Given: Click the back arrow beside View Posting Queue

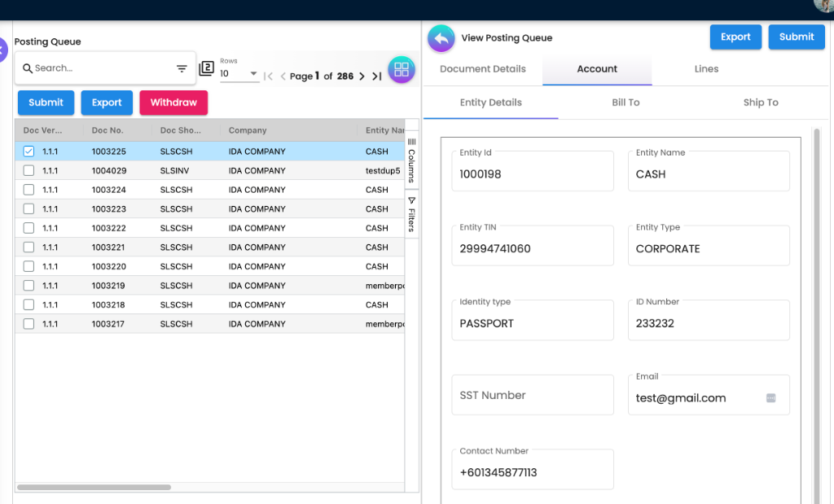Looking at the screenshot, I should pos(441,37).
